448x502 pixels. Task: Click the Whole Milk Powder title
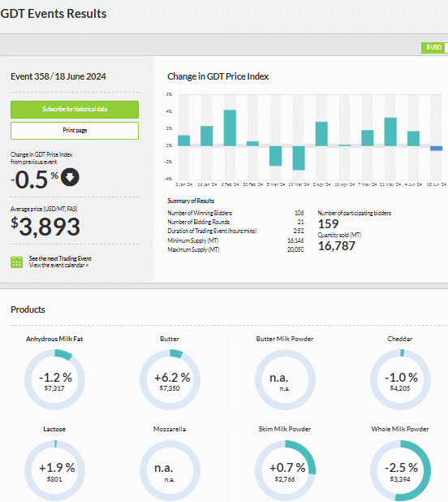click(400, 429)
